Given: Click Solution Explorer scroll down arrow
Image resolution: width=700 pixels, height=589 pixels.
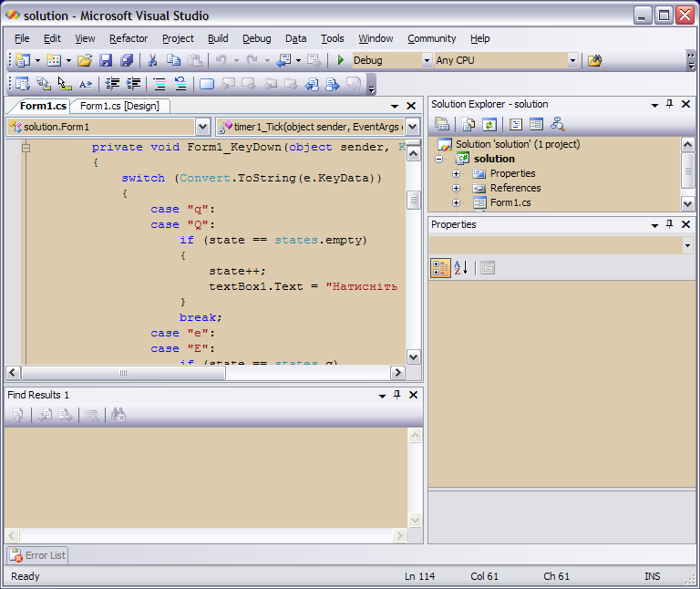Looking at the screenshot, I should point(687,203).
